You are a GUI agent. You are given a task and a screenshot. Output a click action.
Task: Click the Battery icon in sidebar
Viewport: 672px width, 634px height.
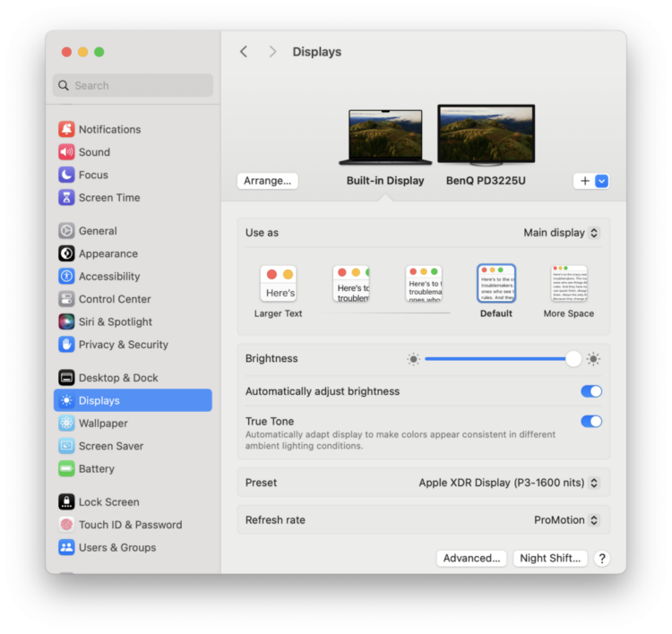click(66, 468)
